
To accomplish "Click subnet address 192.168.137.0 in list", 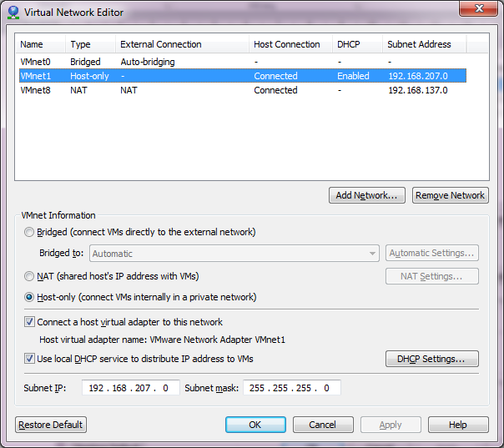I will pyautogui.click(x=418, y=90).
